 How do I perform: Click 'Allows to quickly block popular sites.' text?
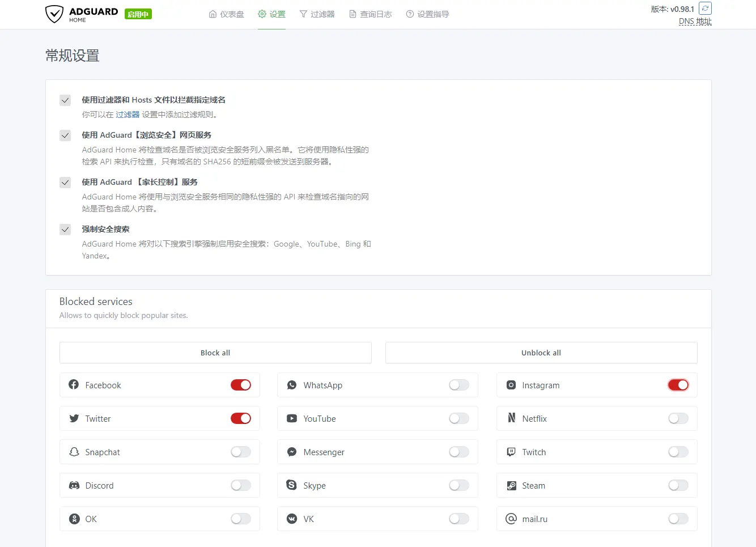(x=124, y=315)
